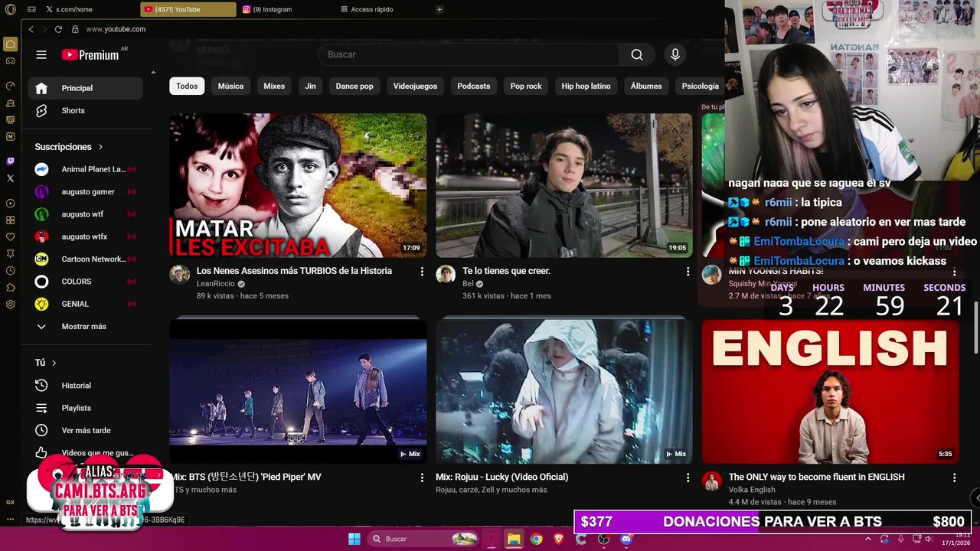The image size is (980, 551).
Task: Open X (Twitter) from the Opera sidebar
Action: click(x=10, y=178)
